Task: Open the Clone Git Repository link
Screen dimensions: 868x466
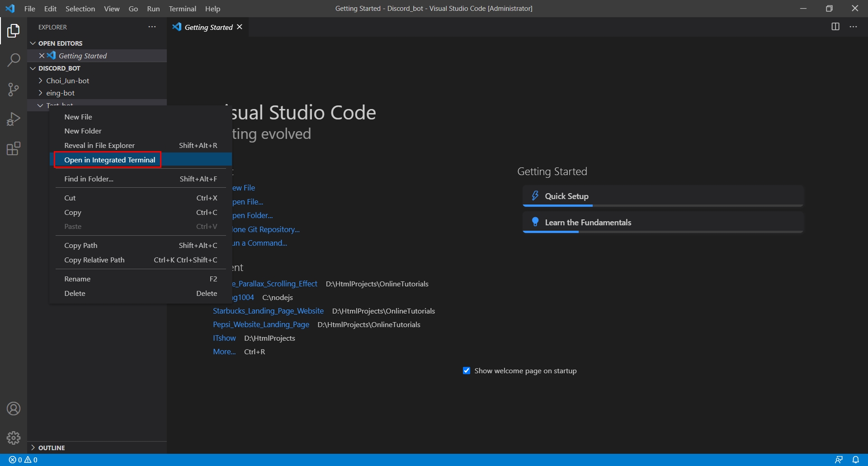Action: pos(266,229)
